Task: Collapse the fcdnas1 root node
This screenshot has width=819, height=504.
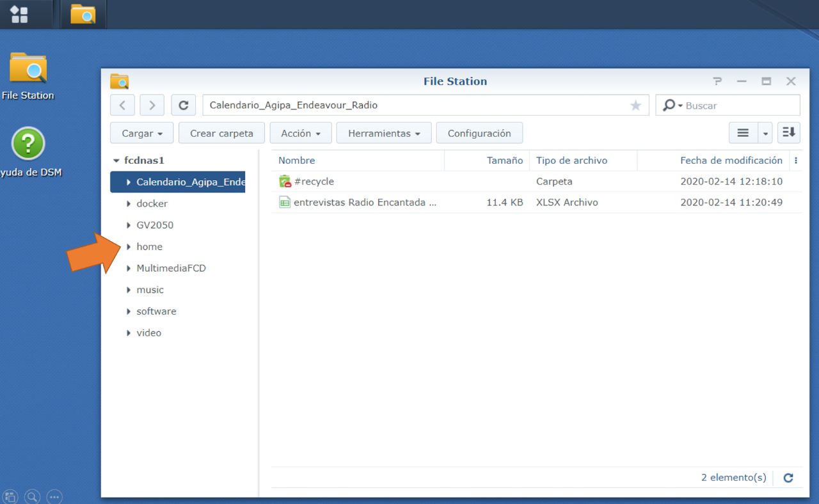Action: (116, 161)
